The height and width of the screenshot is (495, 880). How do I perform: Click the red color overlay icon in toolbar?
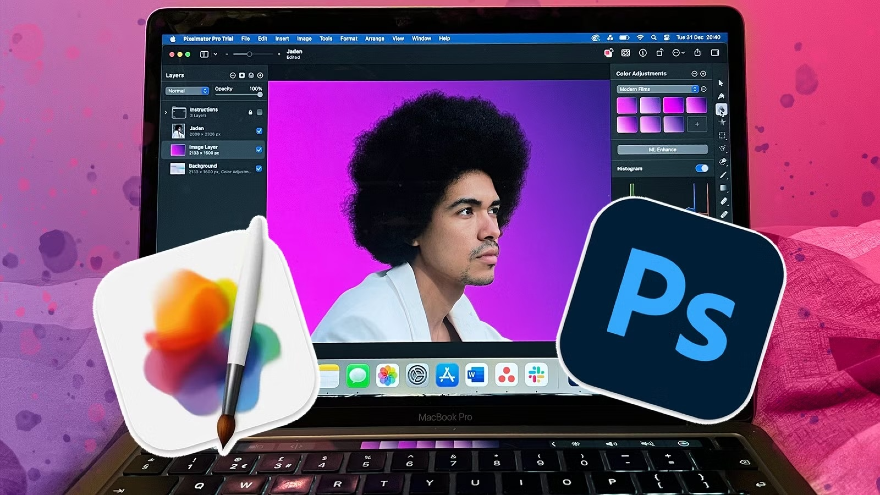point(608,53)
